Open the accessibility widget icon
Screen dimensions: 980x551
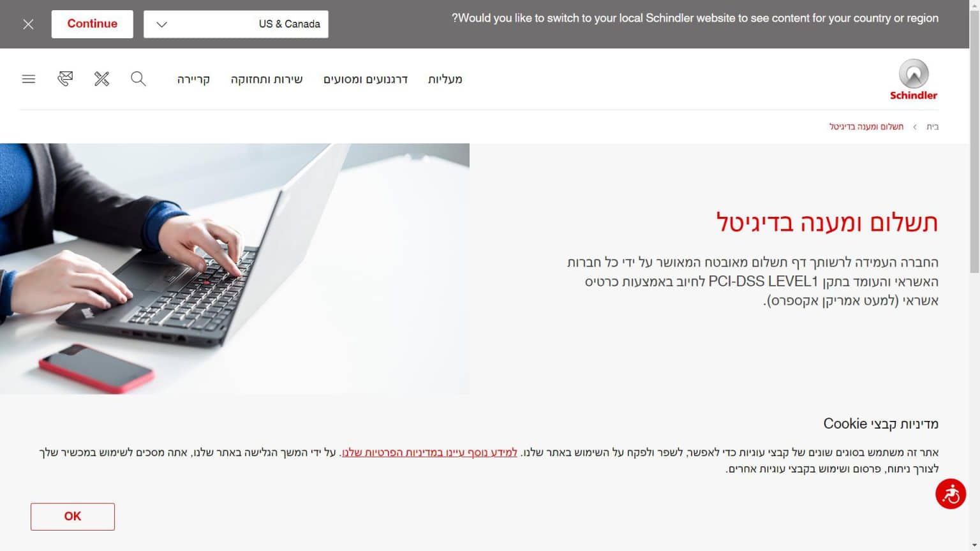click(951, 494)
